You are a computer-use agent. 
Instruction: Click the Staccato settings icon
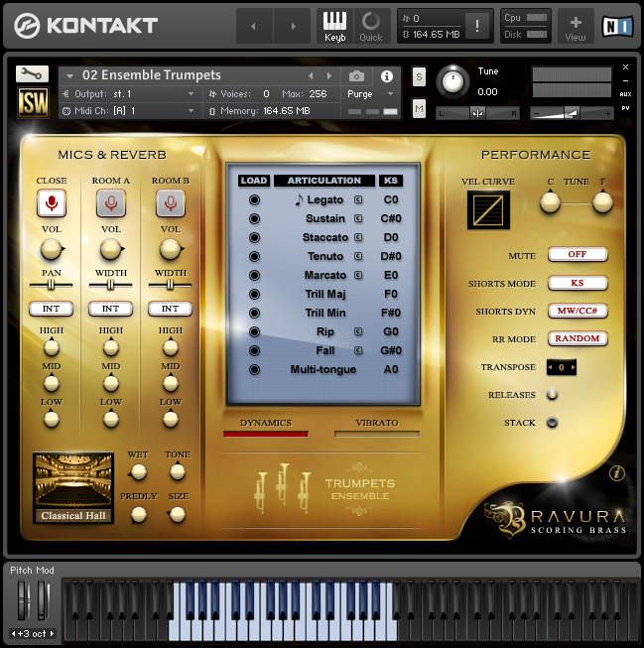(x=358, y=237)
